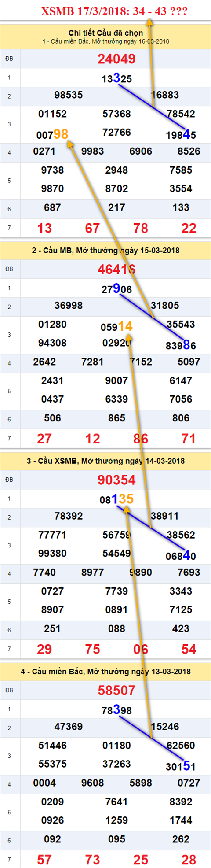Select sixth prize number 687
The width and height of the screenshot is (211, 868).
[52, 207]
